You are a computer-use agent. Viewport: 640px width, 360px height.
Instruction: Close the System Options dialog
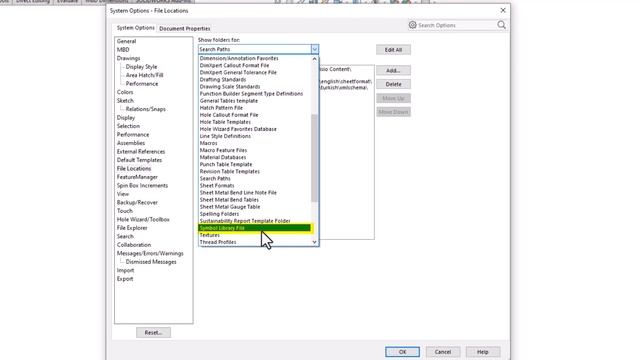point(503,10)
